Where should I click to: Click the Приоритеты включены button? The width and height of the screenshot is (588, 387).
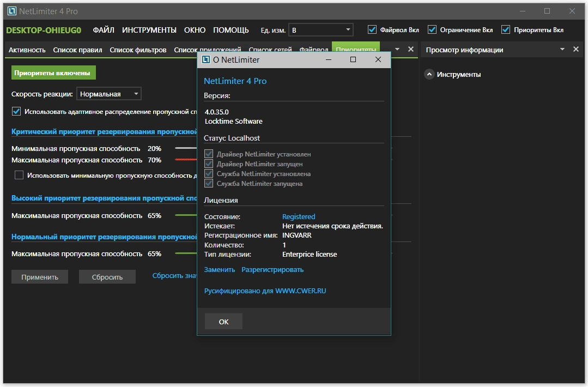[x=53, y=72]
